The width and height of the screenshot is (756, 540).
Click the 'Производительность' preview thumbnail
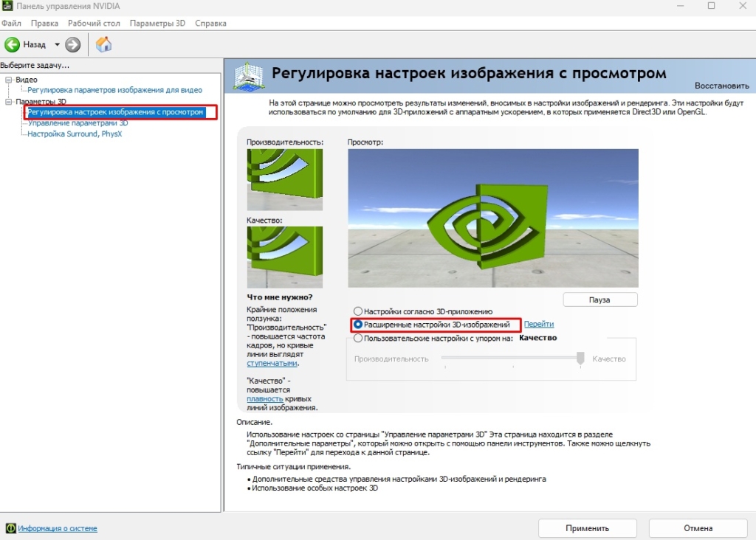(x=285, y=179)
